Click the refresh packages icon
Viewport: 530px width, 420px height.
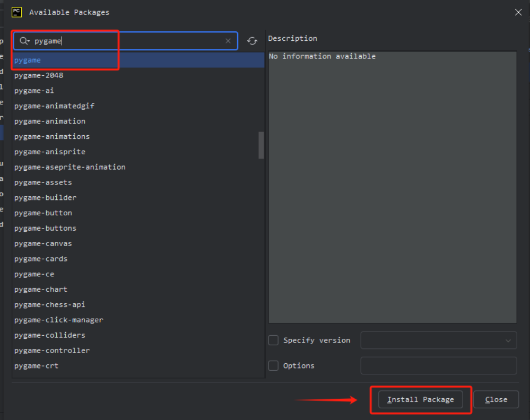tap(252, 41)
